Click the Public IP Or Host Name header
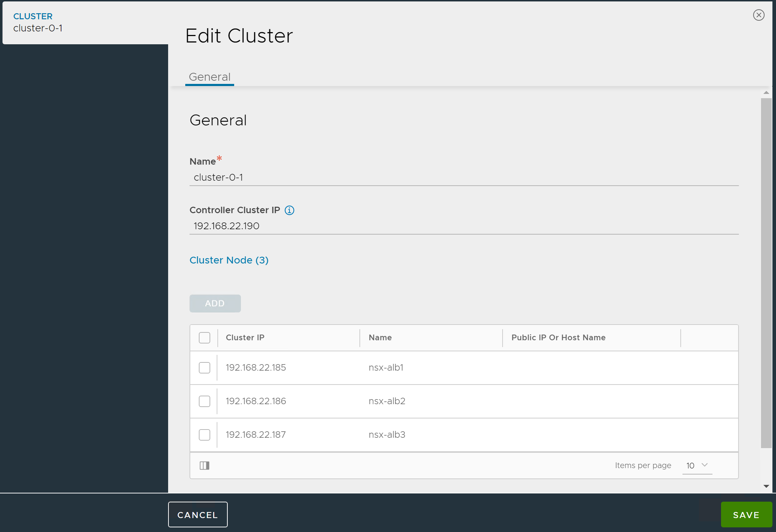Viewport: 776px width, 532px height. [x=558, y=338]
